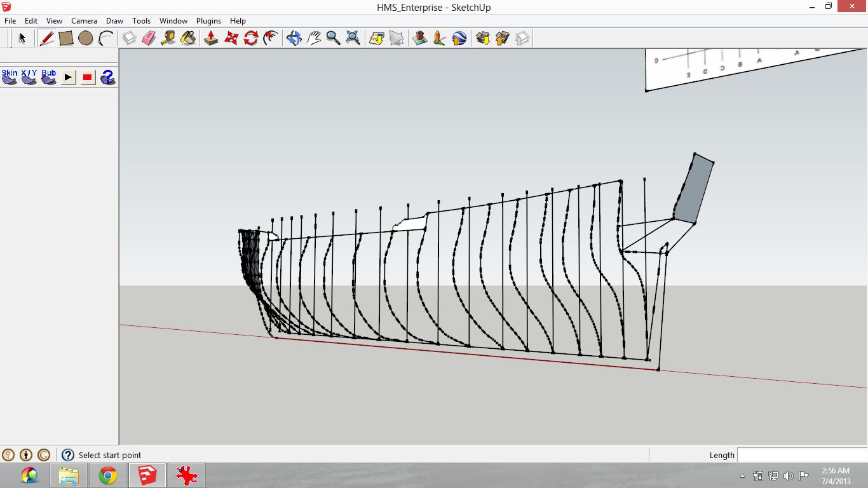Viewport: 868px width, 488px height.
Task: Open the Draw menu
Action: [115, 21]
